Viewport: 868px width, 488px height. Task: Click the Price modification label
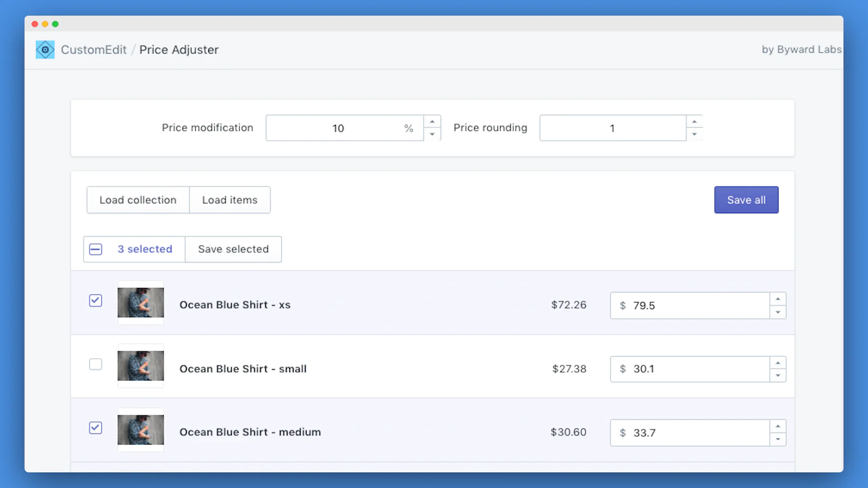point(207,127)
